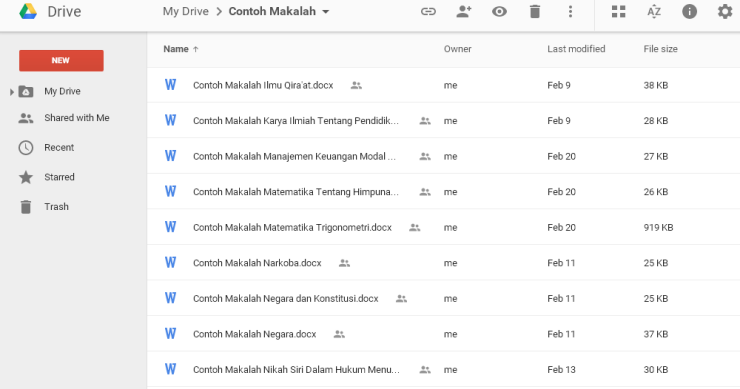Click the Word icon of Trigonometri file
740x389 pixels.
click(170, 227)
